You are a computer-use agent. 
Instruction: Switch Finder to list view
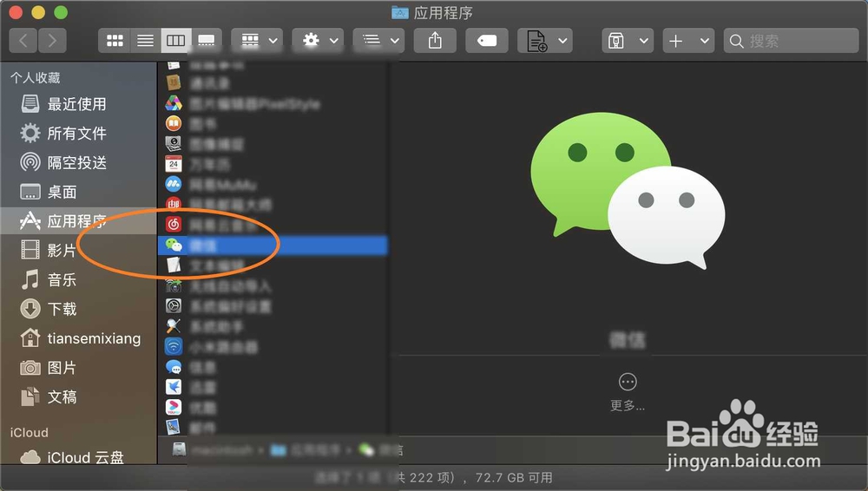pyautogui.click(x=146, y=41)
